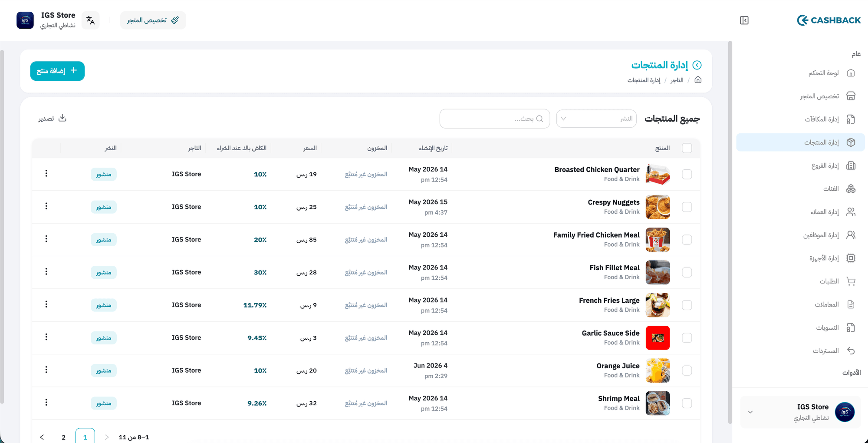This screenshot has width=868, height=443.
Task: Click the product search field
Action: [x=495, y=119]
